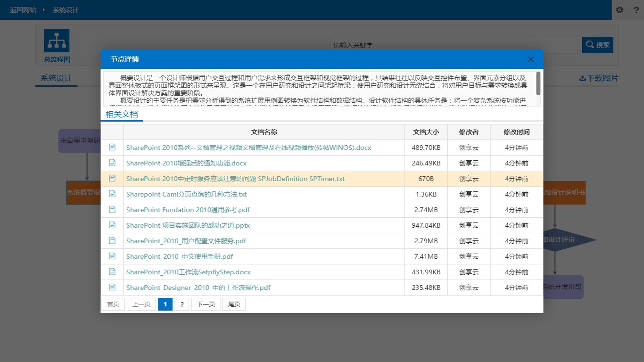Select page 1 in pagination
This screenshot has width=644, height=362.
point(165,304)
